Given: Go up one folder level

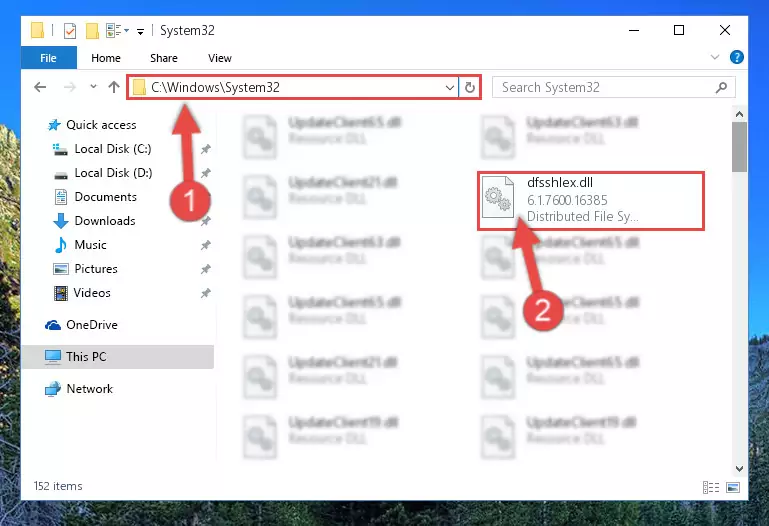Looking at the screenshot, I should pos(114,87).
